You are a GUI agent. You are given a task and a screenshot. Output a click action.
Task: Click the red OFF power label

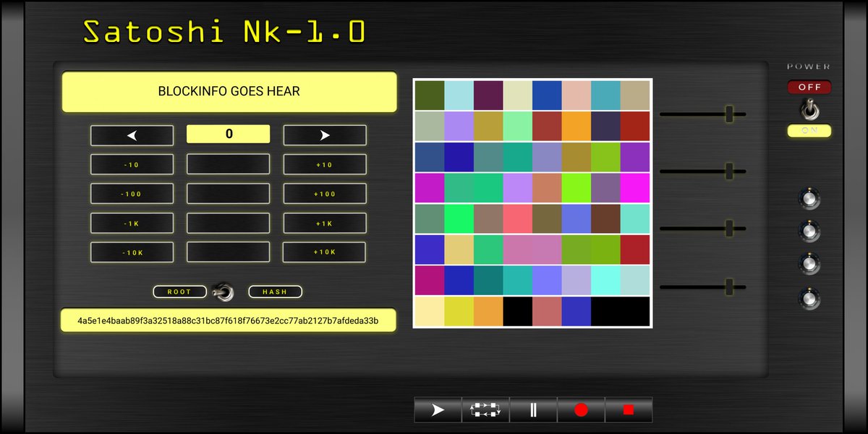point(809,87)
